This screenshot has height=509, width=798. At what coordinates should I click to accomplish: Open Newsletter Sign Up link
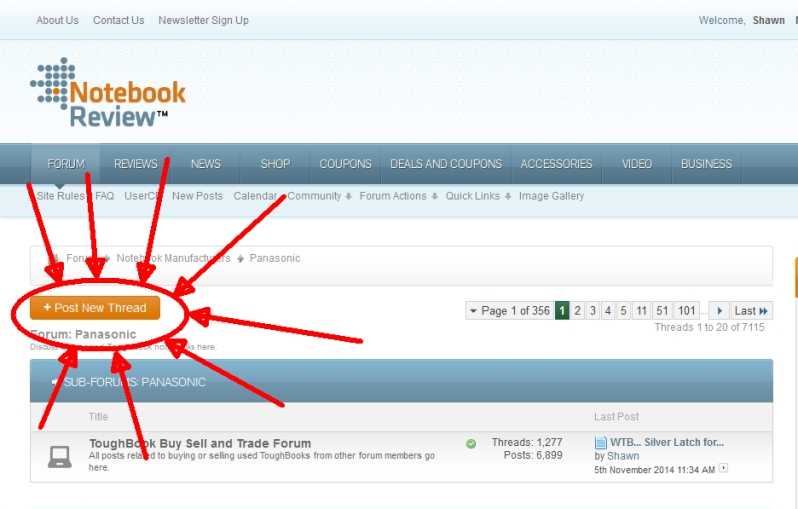204,20
